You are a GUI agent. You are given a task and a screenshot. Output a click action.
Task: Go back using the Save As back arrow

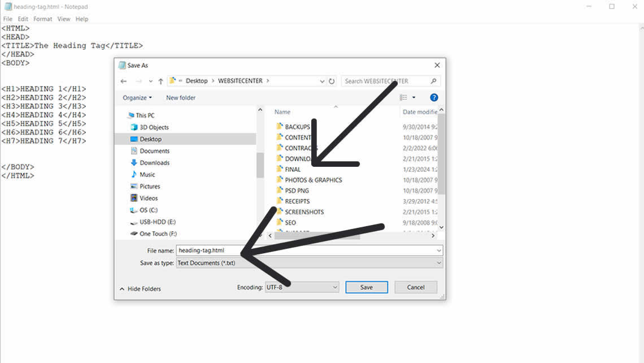[124, 81]
